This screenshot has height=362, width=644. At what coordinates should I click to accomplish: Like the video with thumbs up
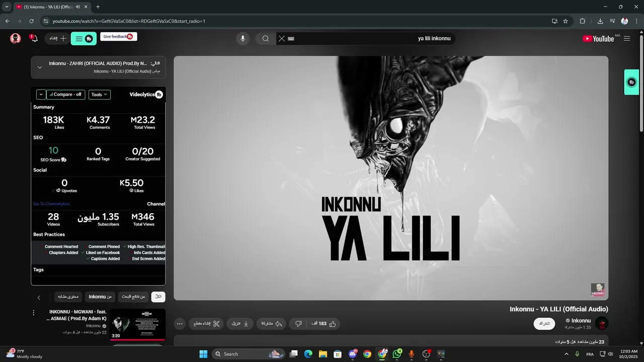(323, 324)
